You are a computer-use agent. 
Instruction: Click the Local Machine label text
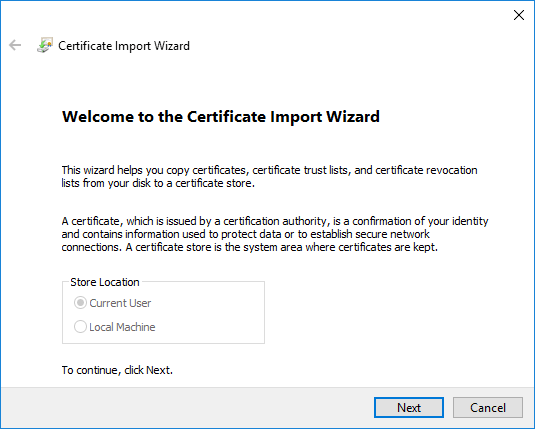(122, 327)
